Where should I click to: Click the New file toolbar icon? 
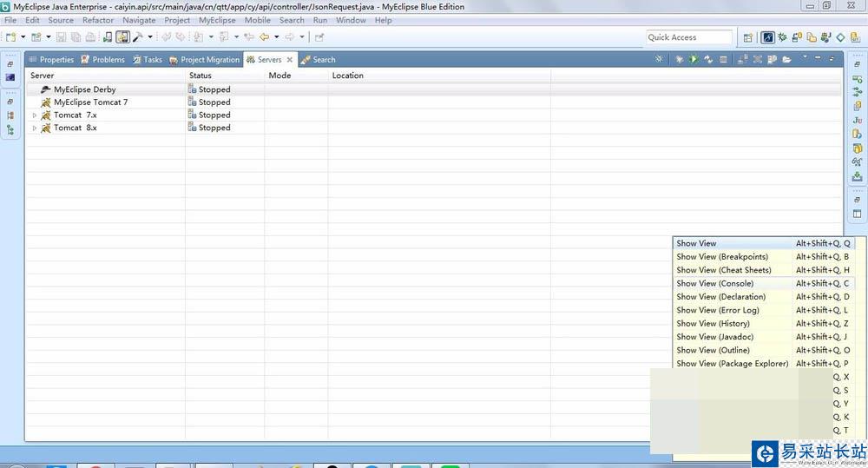point(10,37)
